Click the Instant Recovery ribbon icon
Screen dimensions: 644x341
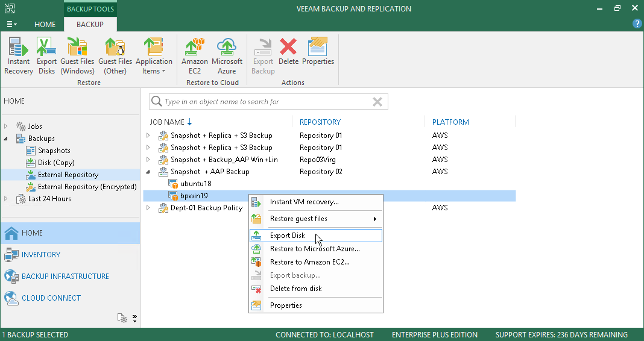[x=19, y=56]
